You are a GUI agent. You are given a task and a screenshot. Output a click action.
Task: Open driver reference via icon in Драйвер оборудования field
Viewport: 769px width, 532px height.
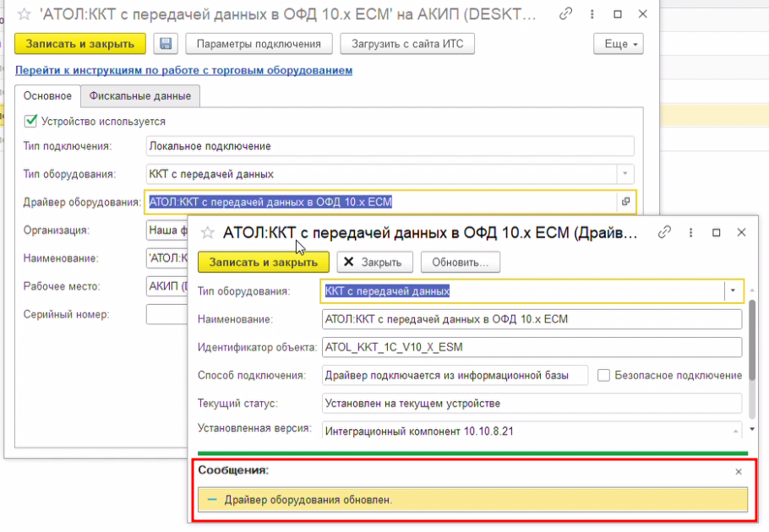click(x=626, y=202)
